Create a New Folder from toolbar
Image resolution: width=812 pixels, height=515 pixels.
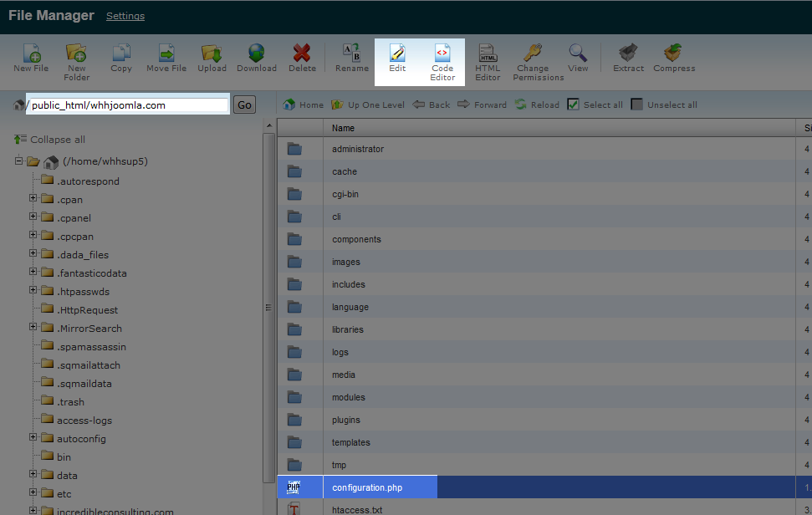(76, 54)
